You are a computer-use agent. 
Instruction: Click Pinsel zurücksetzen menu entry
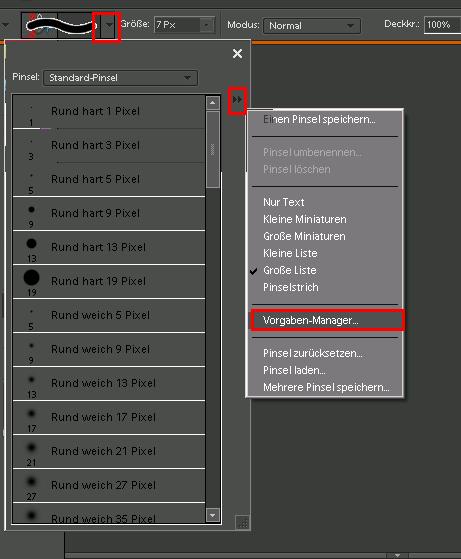pyautogui.click(x=313, y=353)
